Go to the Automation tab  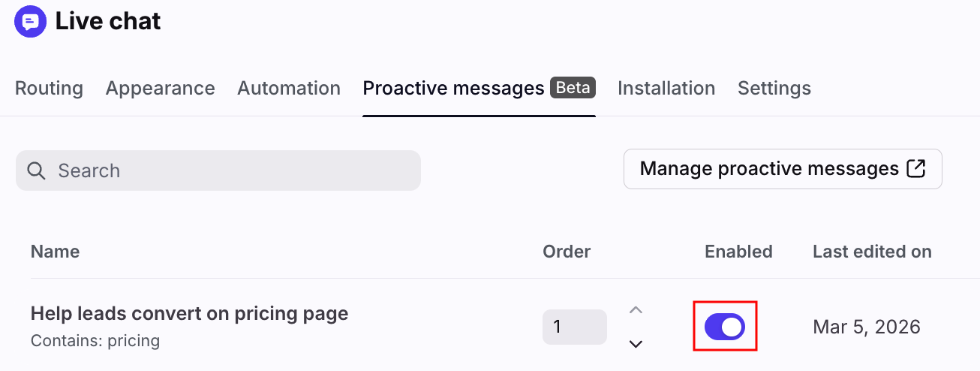(289, 89)
